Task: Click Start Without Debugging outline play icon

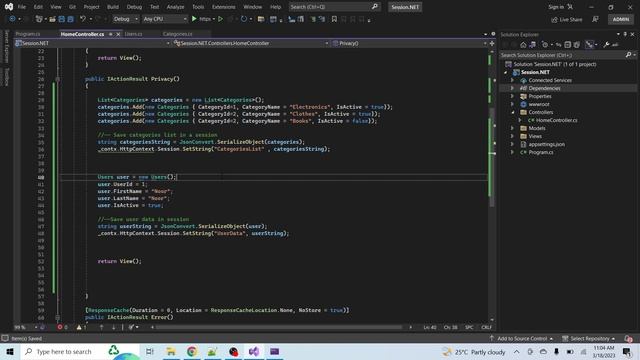Action: (x=220, y=19)
